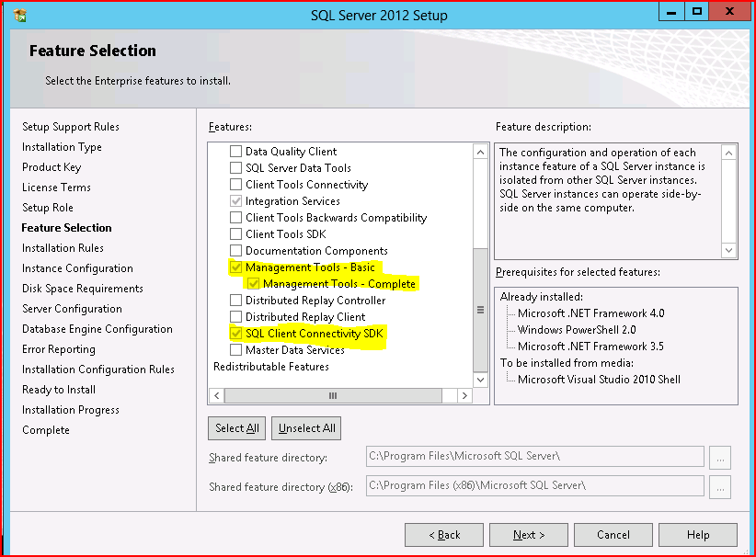
Task: Check Distributed Replay Controller checkbox
Action: [x=235, y=301]
